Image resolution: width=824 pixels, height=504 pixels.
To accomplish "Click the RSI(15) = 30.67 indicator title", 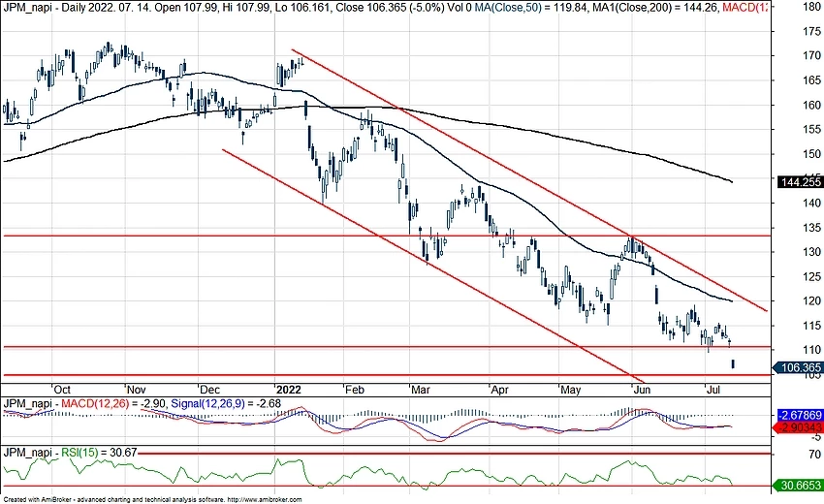I will click(99, 452).
